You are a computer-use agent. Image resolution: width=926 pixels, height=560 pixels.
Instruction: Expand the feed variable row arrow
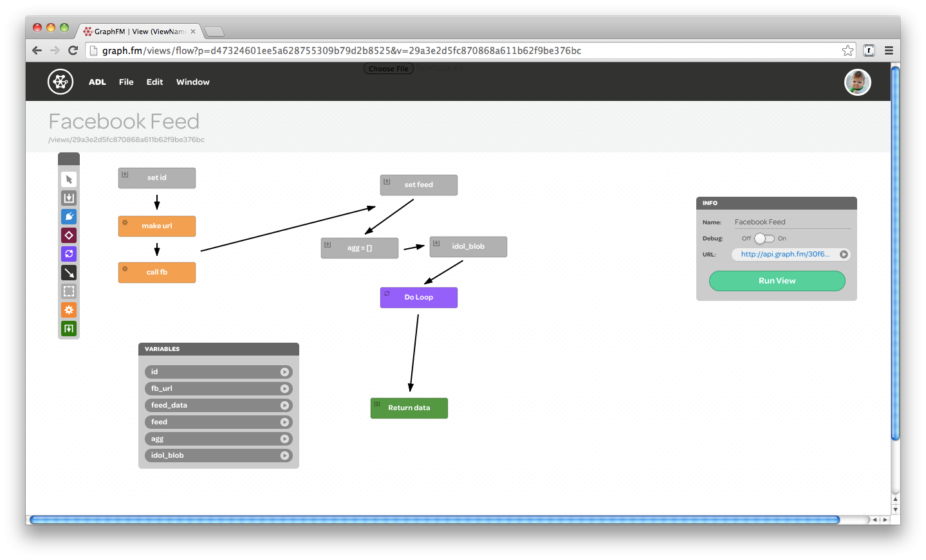pos(284,422)
